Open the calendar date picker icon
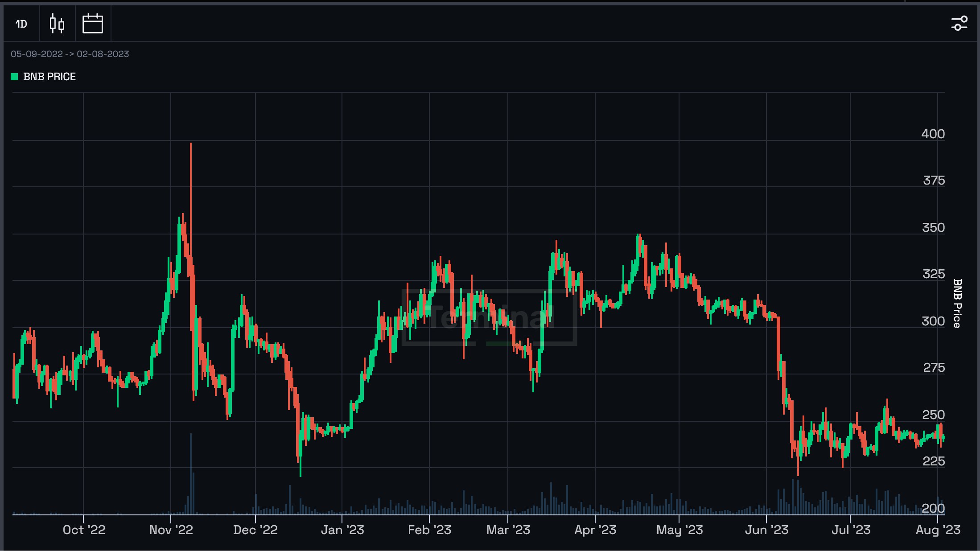The image size is (980, 551). coord(93,24)
